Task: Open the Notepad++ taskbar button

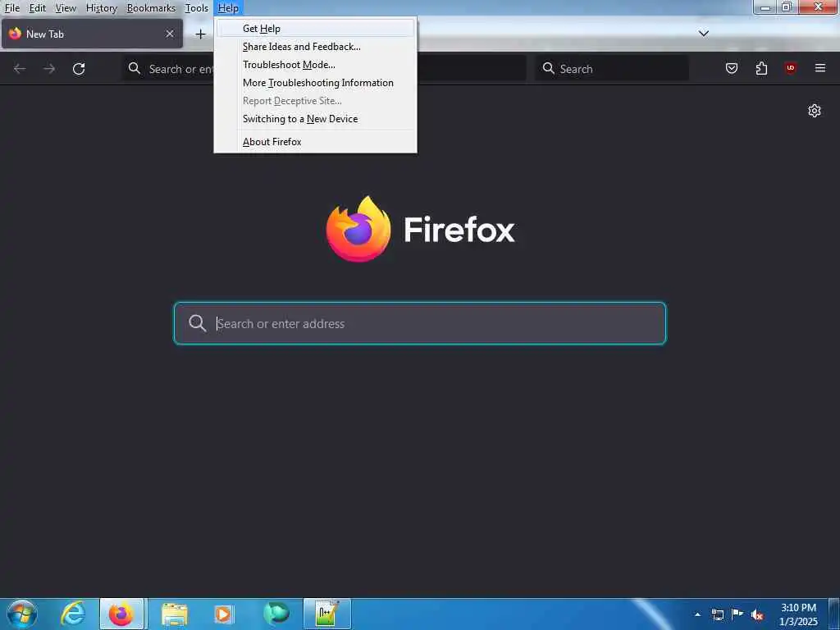Action: tap(327, 614)
